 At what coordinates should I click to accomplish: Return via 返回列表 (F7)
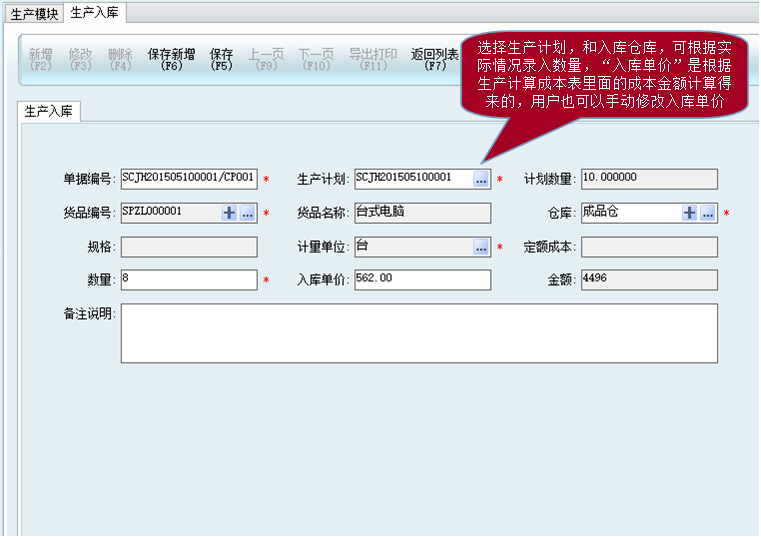pos(435,59)
